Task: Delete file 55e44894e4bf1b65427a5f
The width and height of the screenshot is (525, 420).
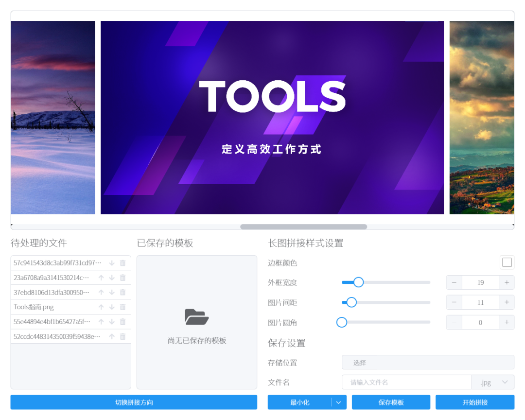Action: 123,322
